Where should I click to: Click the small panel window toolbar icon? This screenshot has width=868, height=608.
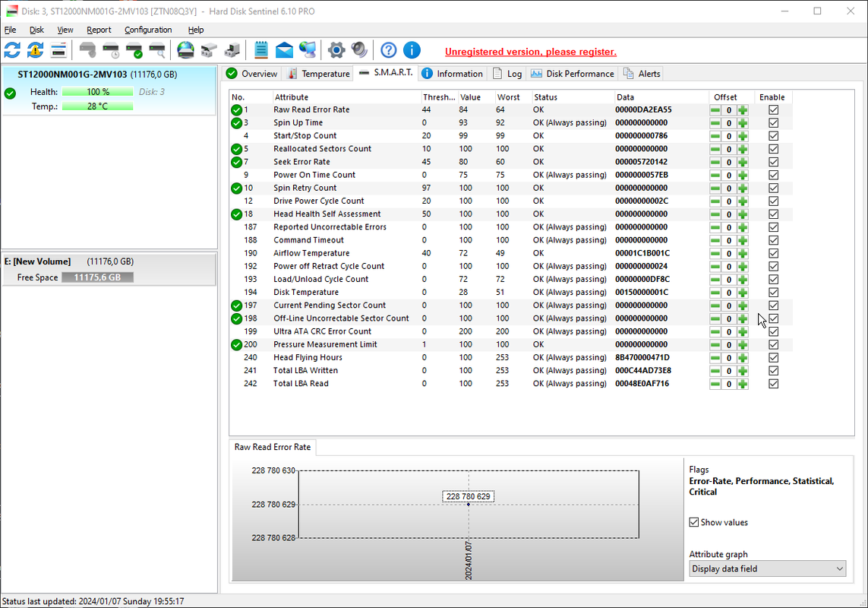(58, 50)
